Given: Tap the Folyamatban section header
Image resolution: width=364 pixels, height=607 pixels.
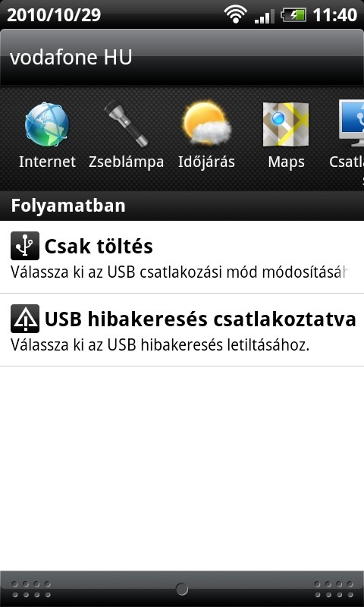Looking at the screenshot, I should (182, 206).
